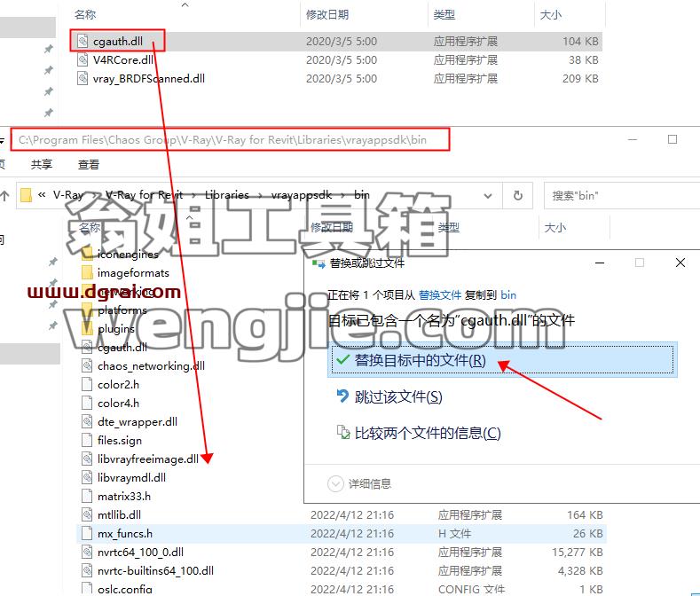Click the color2.h file icon
This screenshot has width=700, height=596.
[87, 384]
